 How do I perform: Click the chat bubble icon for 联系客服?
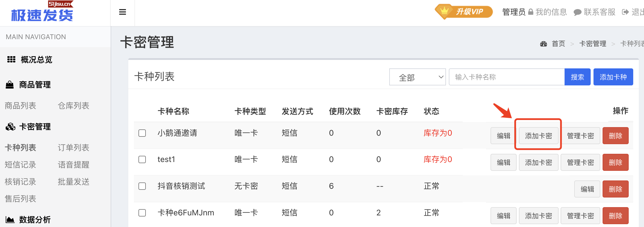(x=577, y=12)
